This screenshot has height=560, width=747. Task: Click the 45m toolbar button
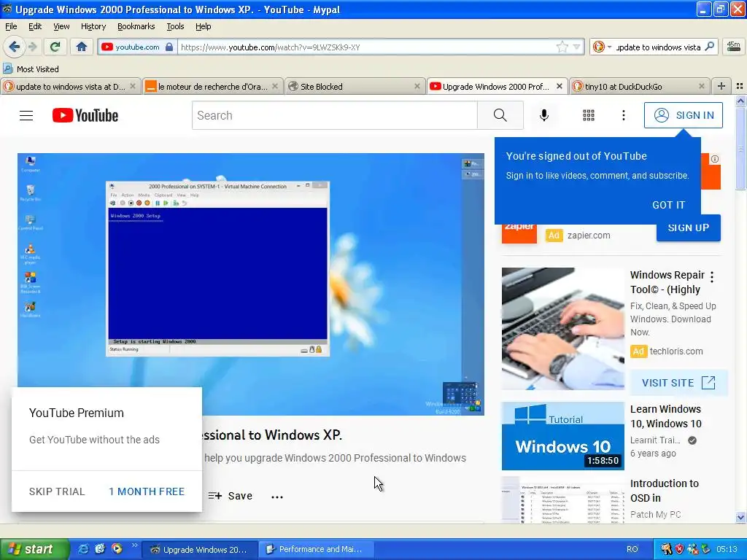point(734,47)
